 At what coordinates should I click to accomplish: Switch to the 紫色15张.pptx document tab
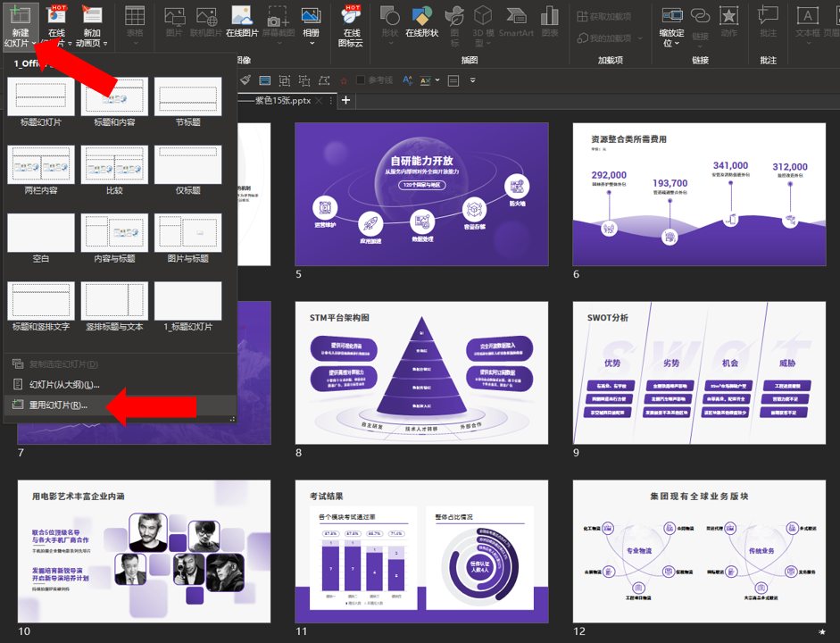tap(283, 100)
